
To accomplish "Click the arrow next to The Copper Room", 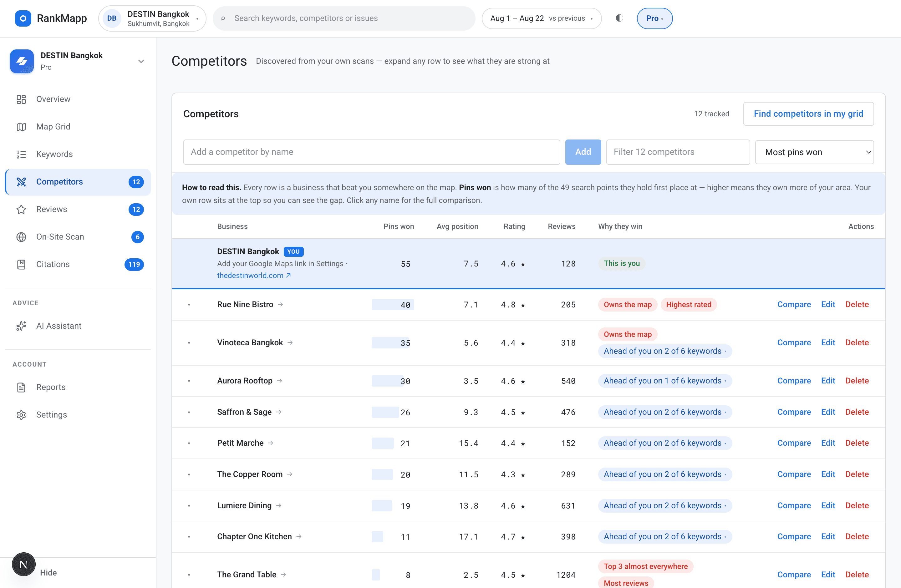I will click(x=290, y=474).
